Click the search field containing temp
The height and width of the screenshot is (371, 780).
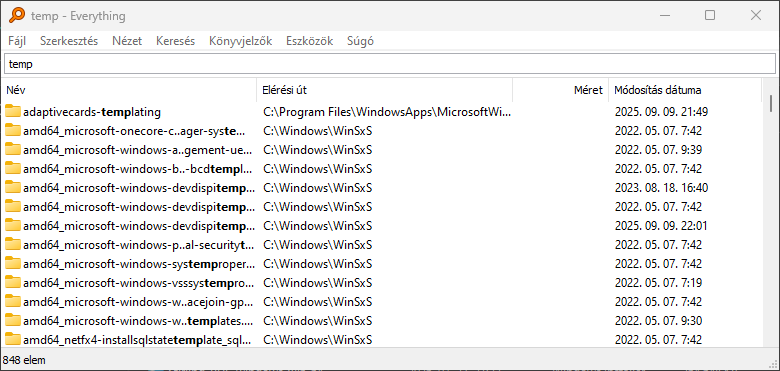(x=390, y=65)
